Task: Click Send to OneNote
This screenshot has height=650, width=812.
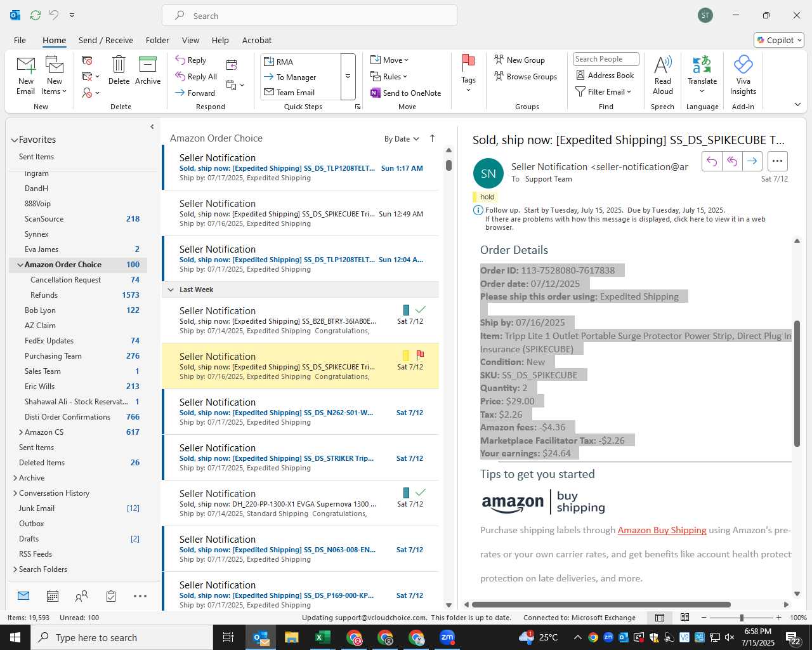Action: [x=406, y=93]
